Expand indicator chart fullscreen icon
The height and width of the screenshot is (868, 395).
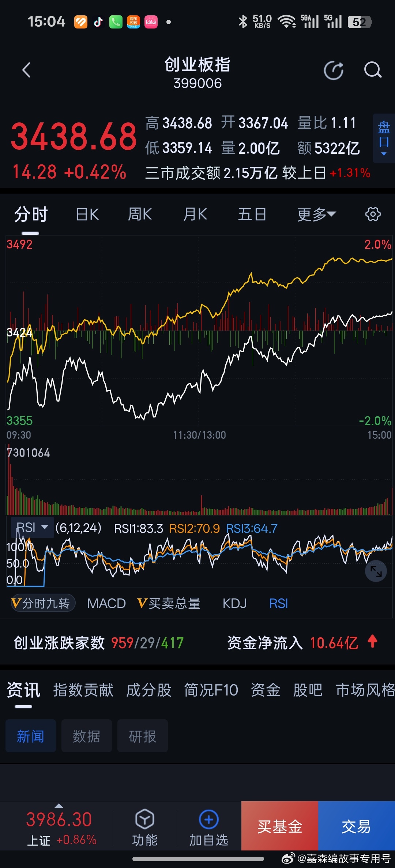[376, 571]
